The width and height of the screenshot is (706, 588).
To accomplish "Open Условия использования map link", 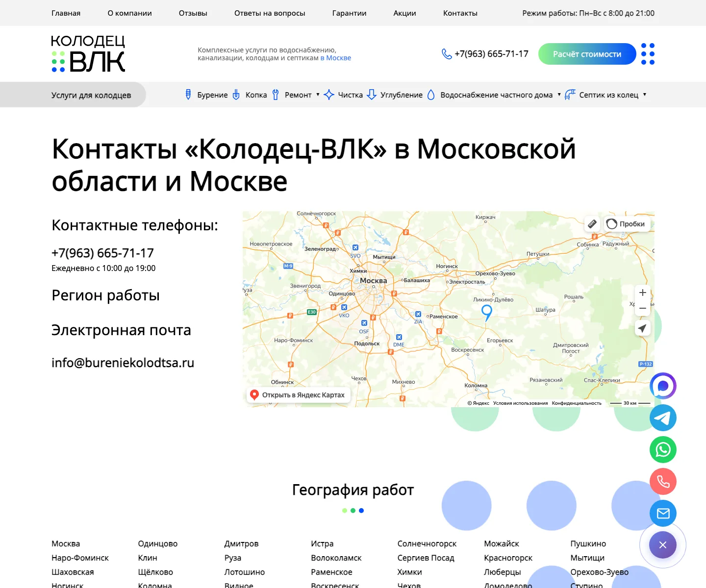I will click(520, 403).
